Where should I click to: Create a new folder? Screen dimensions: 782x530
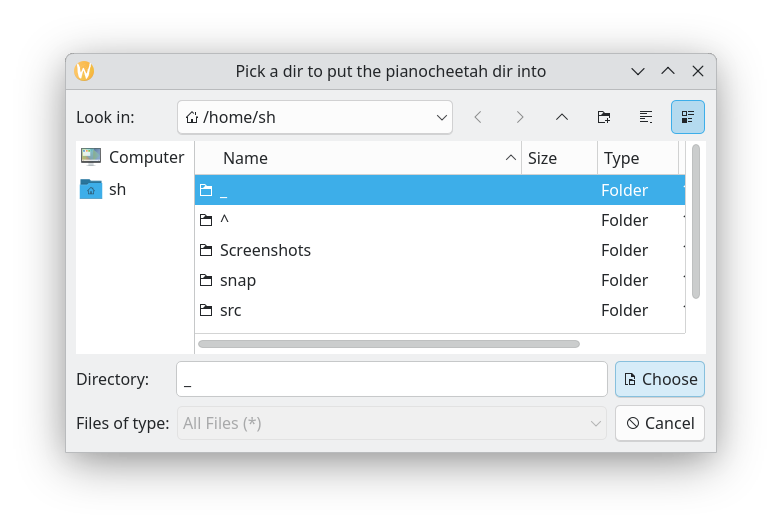pyautogui.click(x=604, y=117)
